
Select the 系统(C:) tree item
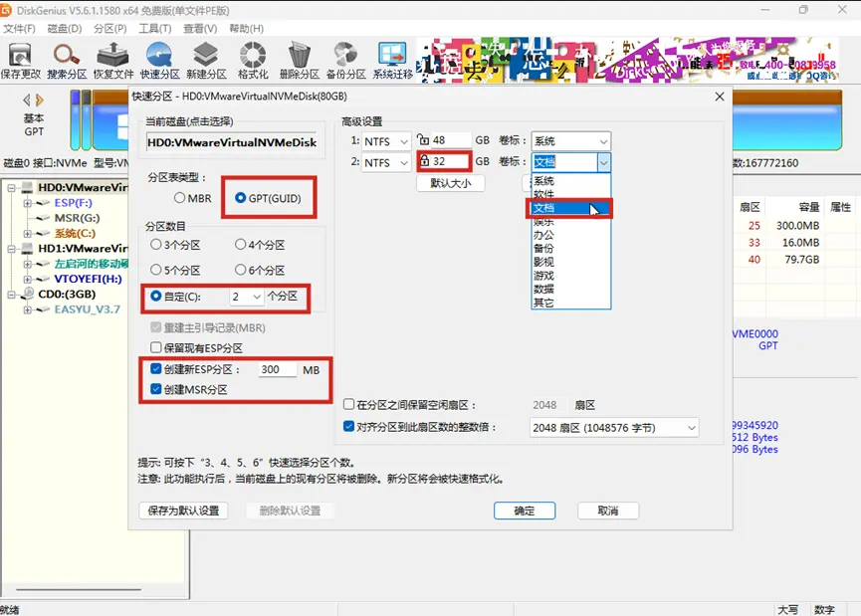(75, 233)
